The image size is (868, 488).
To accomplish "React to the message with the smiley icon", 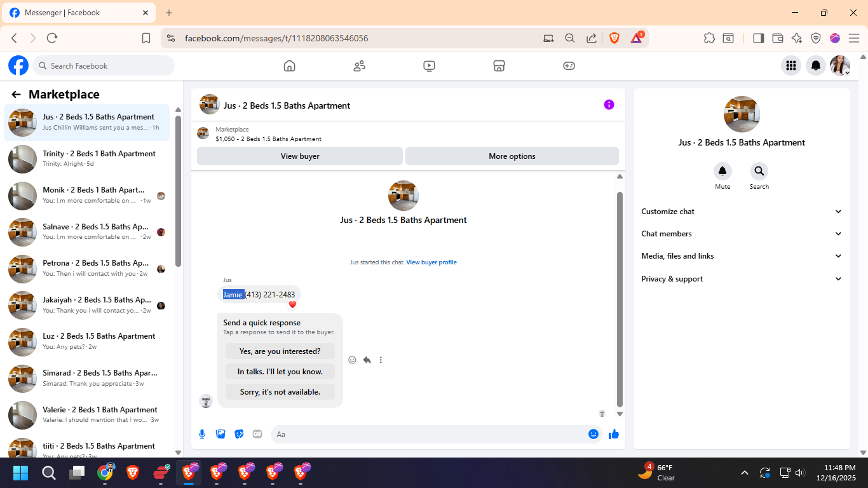I will [x=352, y=360].
